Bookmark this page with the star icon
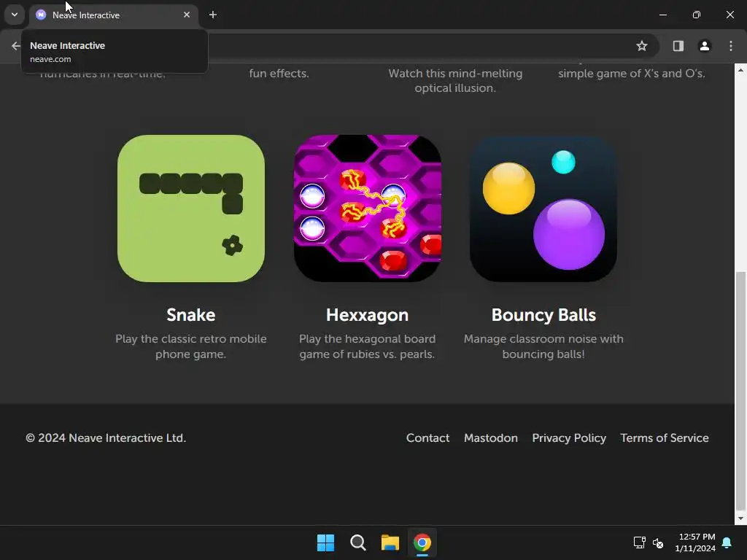Image resolution: width=747 pixels, height=560 pixels. (642, 46)
